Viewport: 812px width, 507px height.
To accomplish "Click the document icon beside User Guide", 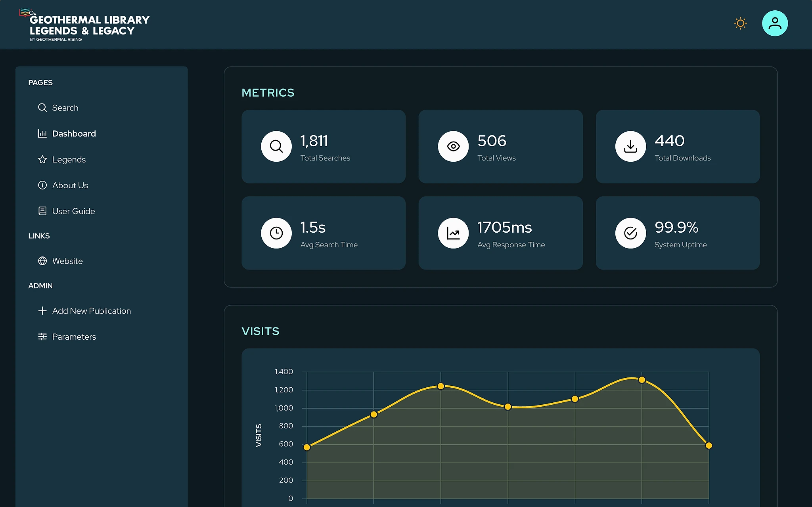I will pyautogui.click(x=42, y=211).
